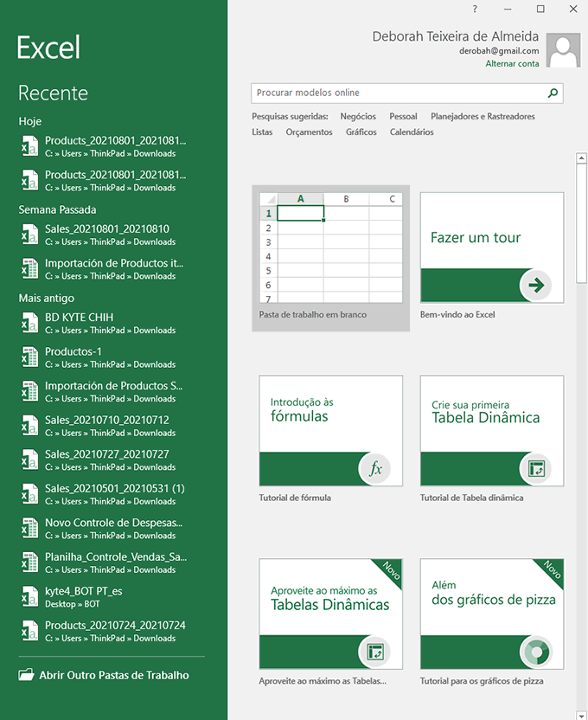Click scrollbar up arrow in templates pane
The height and width of the screenshot is (720, 588).
pyautogui.click(x=582, y=158)
